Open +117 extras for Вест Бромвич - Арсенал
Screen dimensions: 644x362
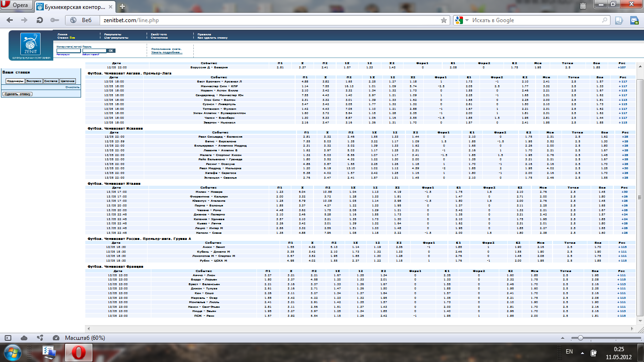(622, 82)
